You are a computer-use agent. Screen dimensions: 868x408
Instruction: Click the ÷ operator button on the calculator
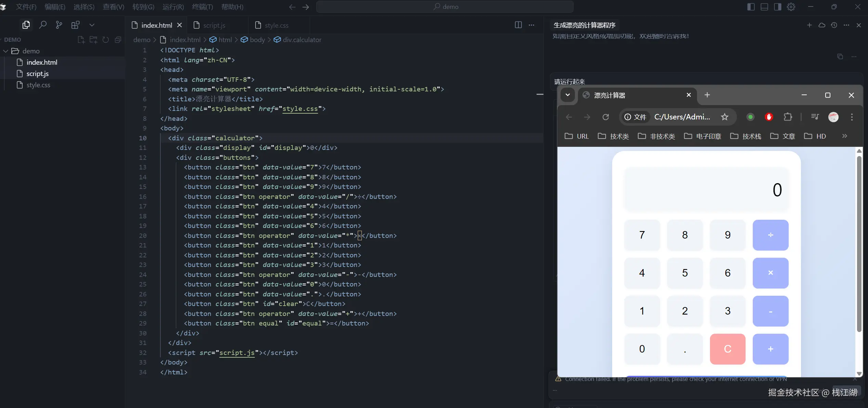point(770,235)
